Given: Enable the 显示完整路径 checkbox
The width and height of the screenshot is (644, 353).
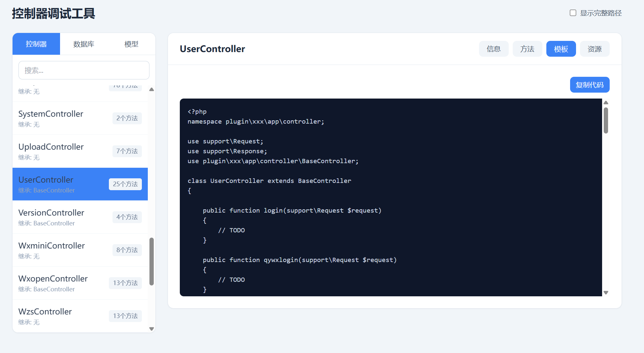Looking at the screenshot, I should (573, 13).
